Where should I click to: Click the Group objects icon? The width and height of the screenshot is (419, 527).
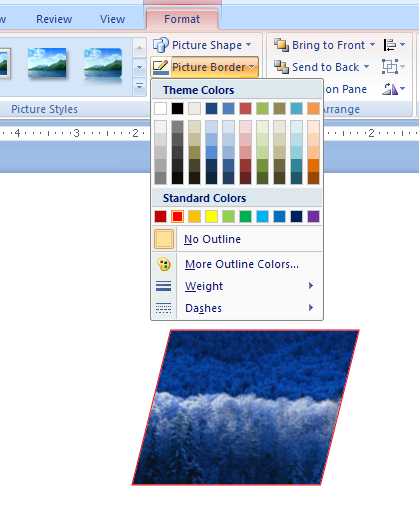pos(390,67)
